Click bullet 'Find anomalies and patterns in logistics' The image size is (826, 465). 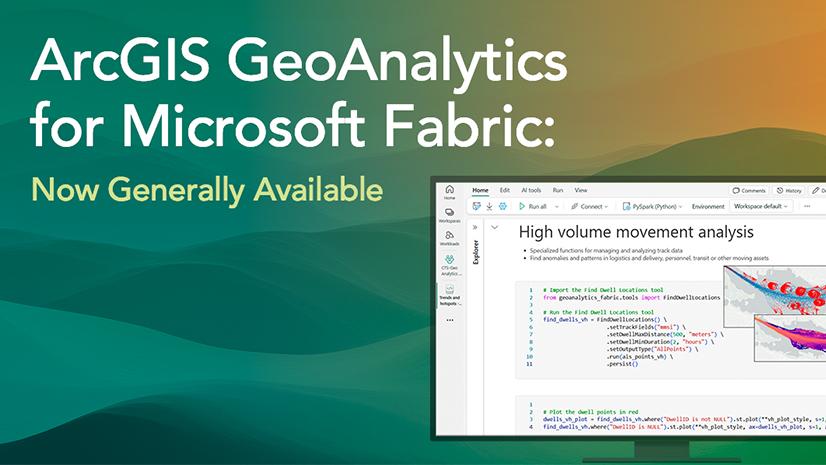(x=649, y=258)
